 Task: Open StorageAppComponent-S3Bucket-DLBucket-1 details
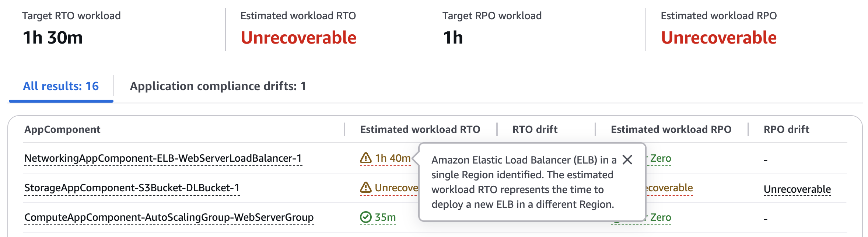pyautogui.click(x=132, y=188)
